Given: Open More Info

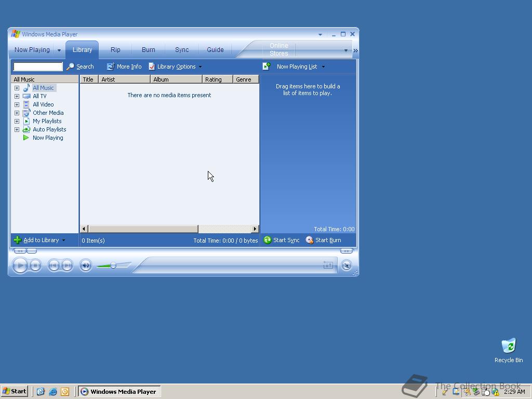Looking at the screenshot, I should coord(124,66).
